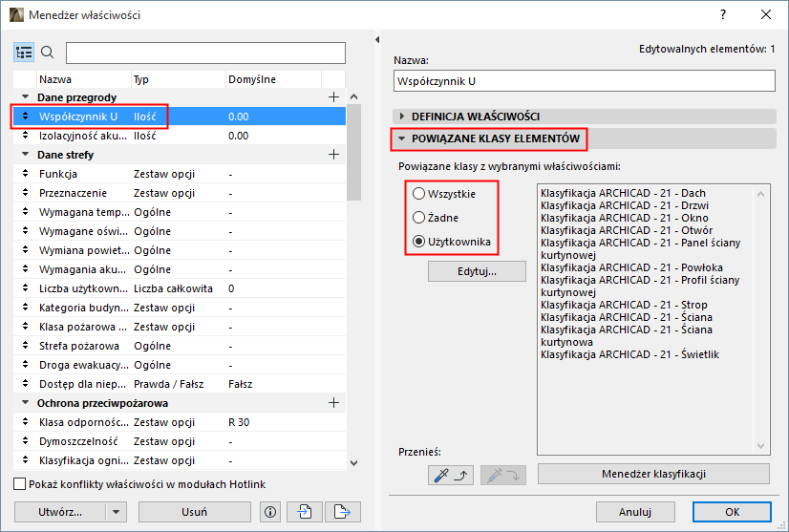Click 'Klasyfikacja ARCHICAD - 21 - Świetlik' entry
789x532 pixels.
(x=630, y=354)
